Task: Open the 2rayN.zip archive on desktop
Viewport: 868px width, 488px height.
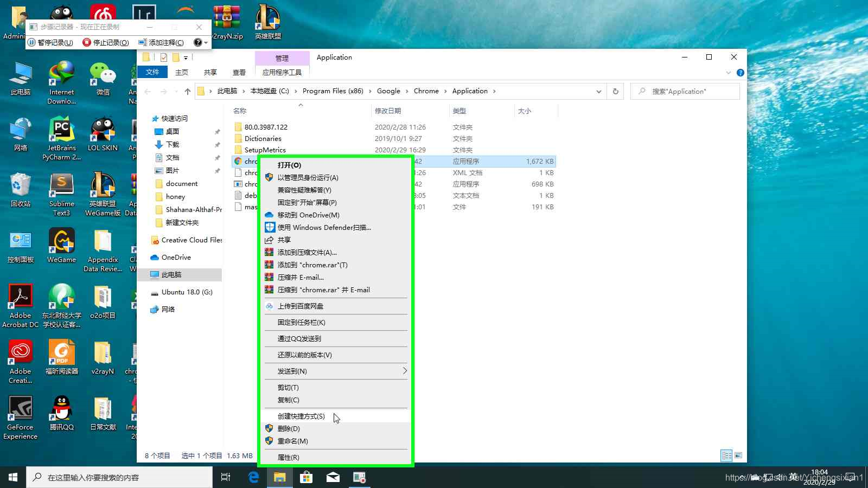Action: tap(227, 22)
